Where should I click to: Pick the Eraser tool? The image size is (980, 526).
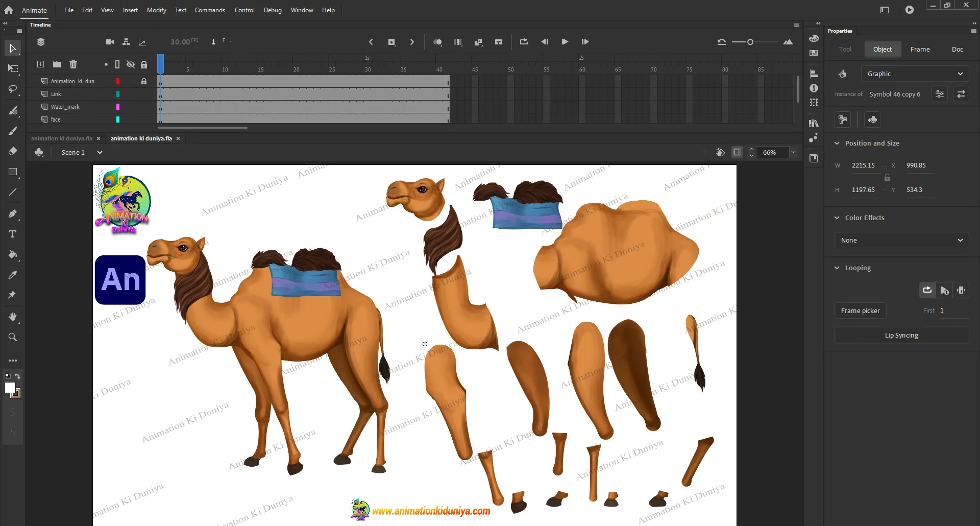[13, 151]
